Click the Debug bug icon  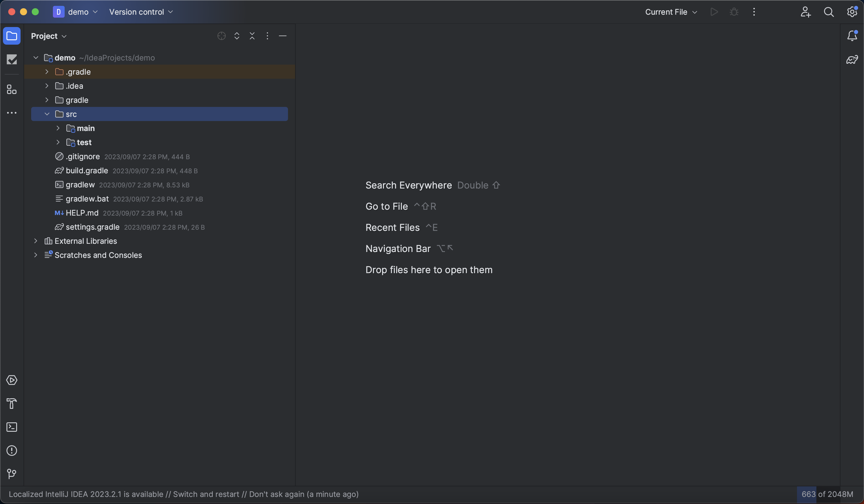coord(734,12)
